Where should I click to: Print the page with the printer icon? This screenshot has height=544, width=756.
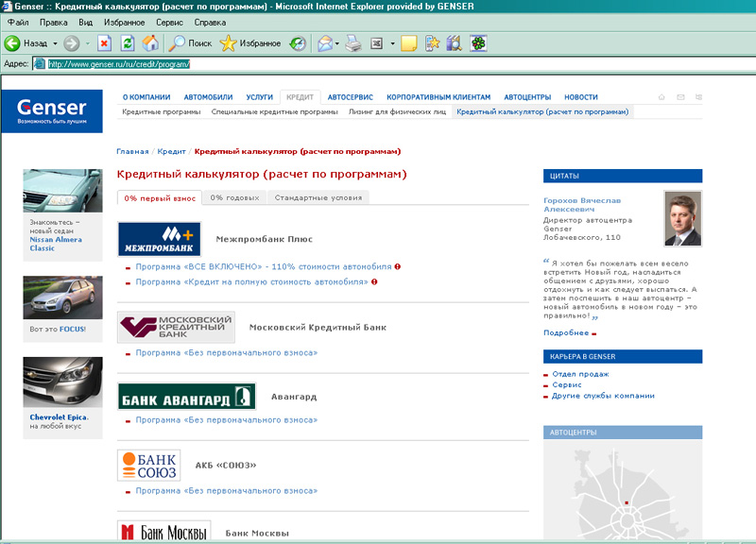pyautogui.click(x=353, y=43)
